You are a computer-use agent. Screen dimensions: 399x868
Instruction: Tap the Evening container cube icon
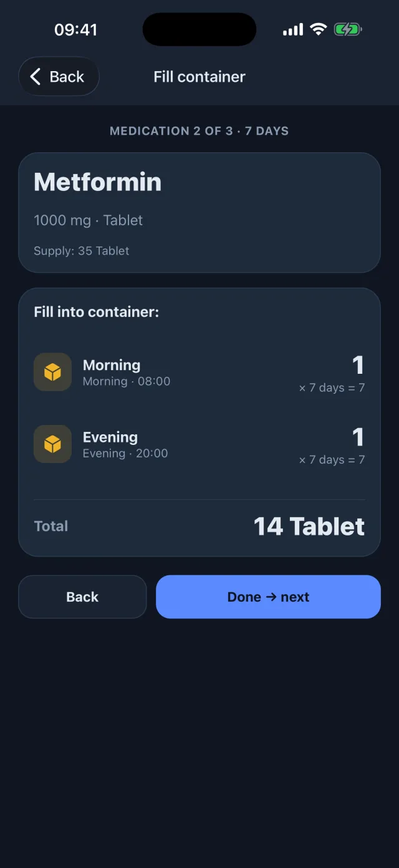click(x=52, y=444)
